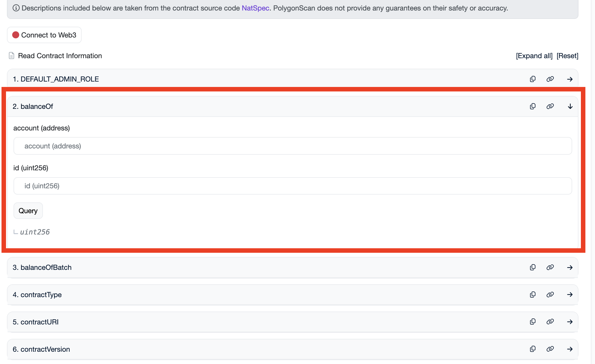Screen dimensions: 595x364
Task: Click the permalink icon for contractVersion
Action: click(550, 349)
